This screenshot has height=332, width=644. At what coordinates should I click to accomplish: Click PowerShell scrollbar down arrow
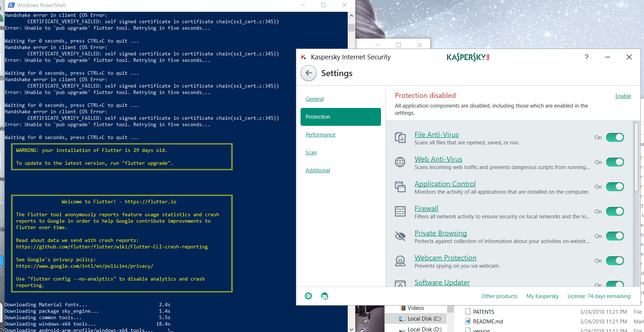pyautogui.click(x=351, y=329)
